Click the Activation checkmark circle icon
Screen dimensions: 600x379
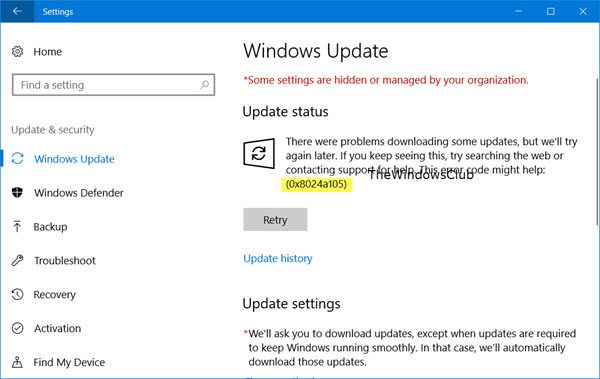click(17, 328)
